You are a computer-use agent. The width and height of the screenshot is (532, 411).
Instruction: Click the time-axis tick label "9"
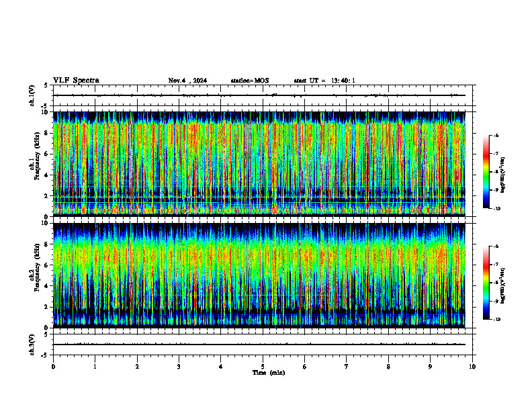click(430, 367)
